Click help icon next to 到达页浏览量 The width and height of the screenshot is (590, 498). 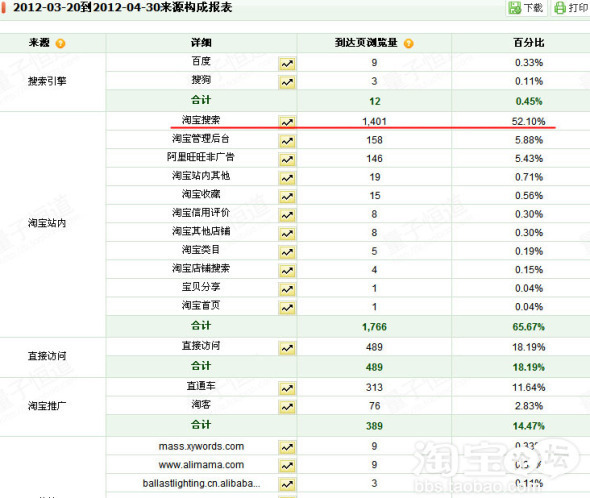pyautogui.click(x=409, y=44)
